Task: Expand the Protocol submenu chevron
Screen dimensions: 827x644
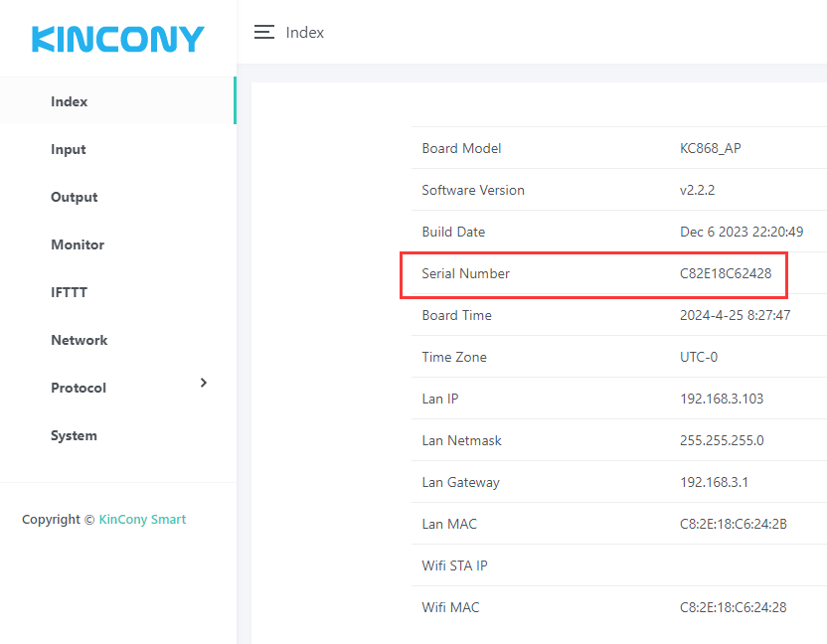Action: point(204,383)
